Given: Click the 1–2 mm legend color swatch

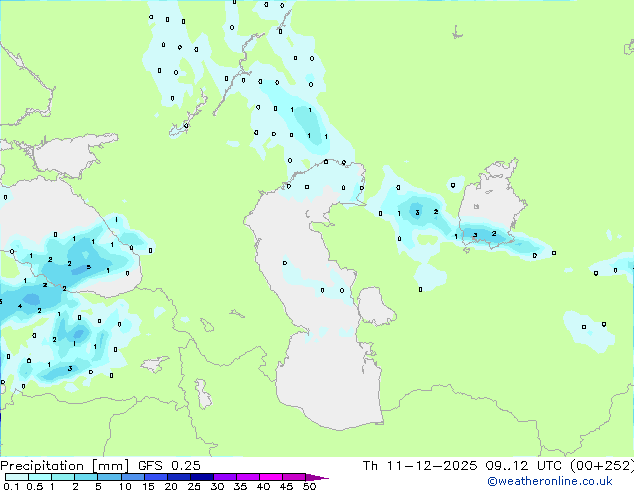Looking at the screenshot, I should (x=63, y=477).
